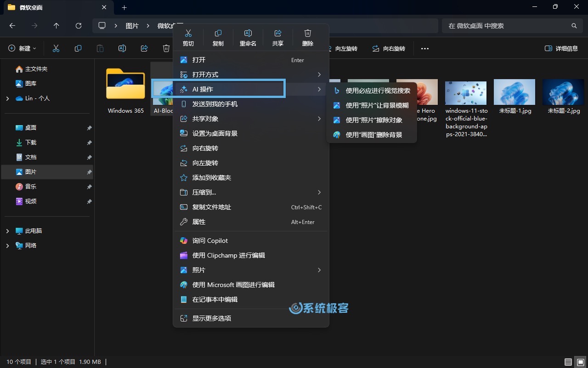Expand the 此电脑 tree node

(7, 231)
